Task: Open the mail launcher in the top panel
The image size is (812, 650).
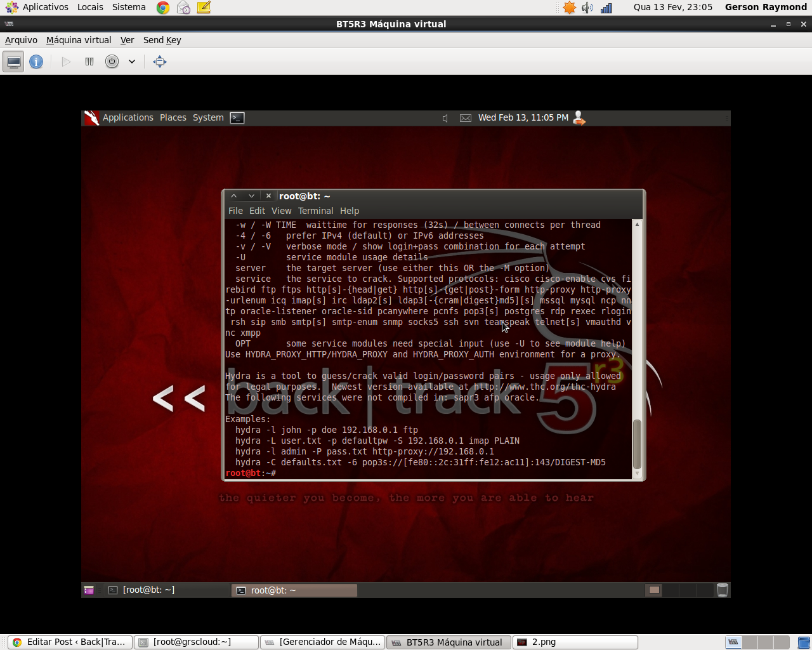Action: pyautogui.click(x=183, y=8)
